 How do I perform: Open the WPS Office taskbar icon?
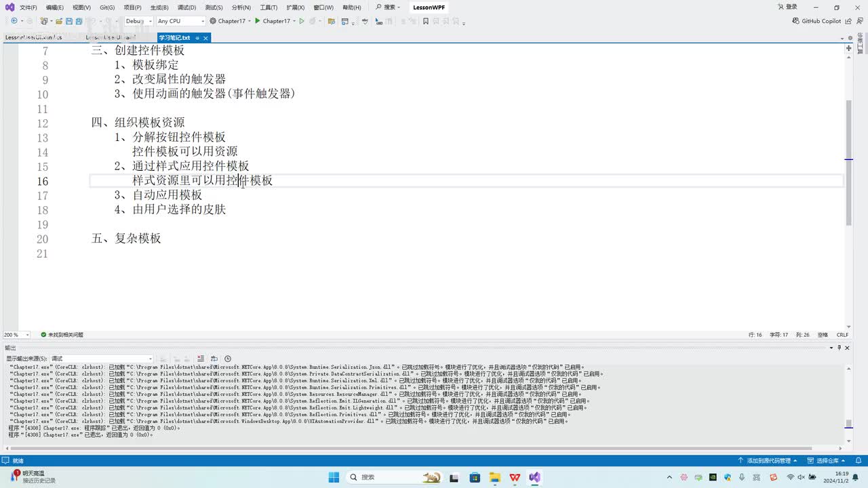tap(515, 477)
